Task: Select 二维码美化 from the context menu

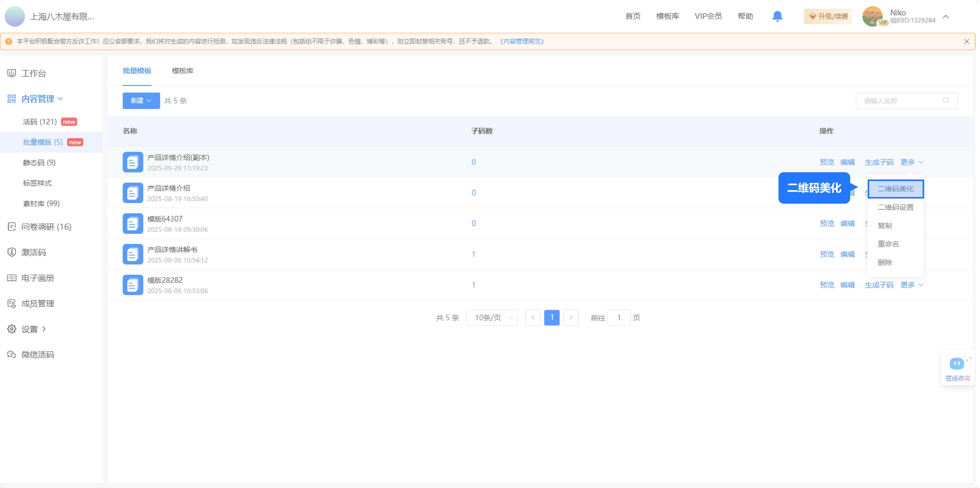Action: click(x=896, y=188)
